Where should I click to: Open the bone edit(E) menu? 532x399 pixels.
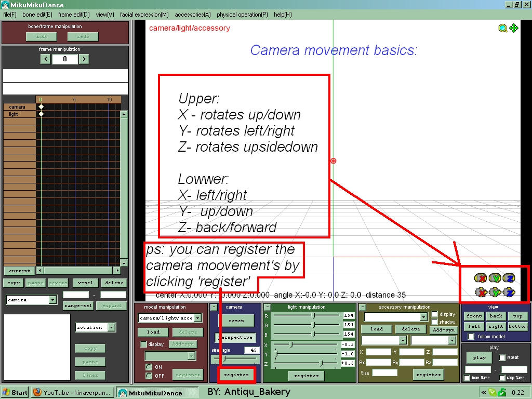click(x=37, y=15)
